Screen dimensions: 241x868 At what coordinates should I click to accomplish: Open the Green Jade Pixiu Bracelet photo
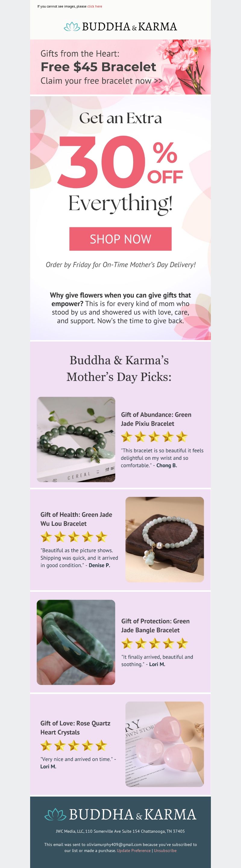[76, 439]
